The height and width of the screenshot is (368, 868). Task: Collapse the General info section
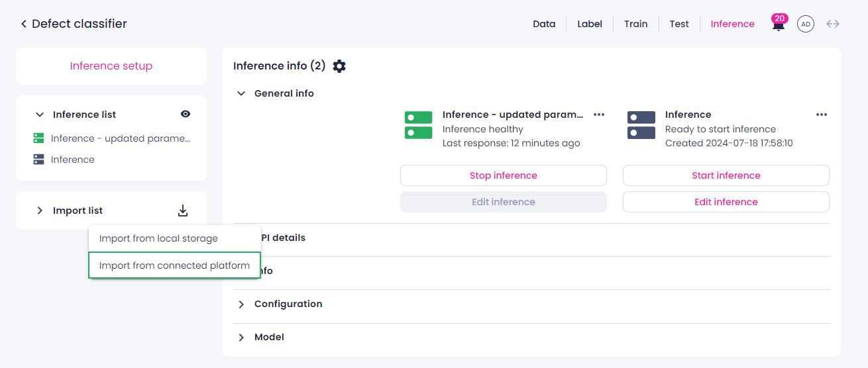(241, 93)
